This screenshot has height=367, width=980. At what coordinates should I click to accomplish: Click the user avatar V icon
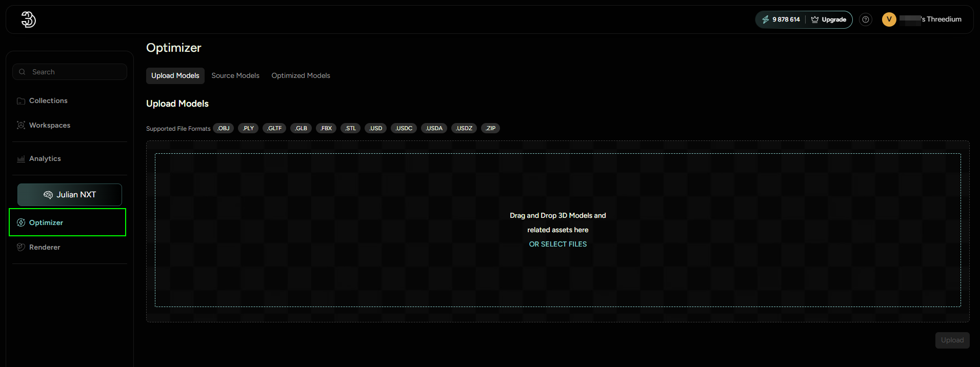(x=889, y=19)
